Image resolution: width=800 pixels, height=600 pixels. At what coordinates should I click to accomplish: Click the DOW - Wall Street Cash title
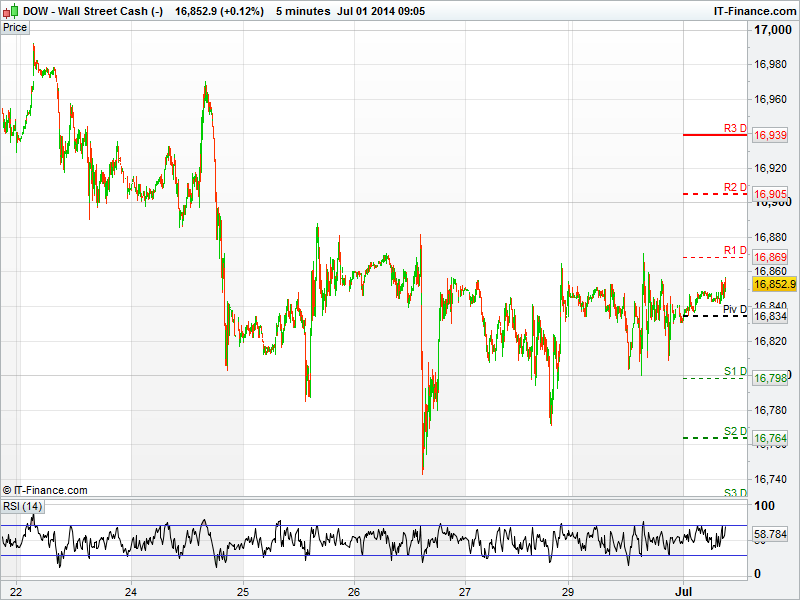[93, 11]
